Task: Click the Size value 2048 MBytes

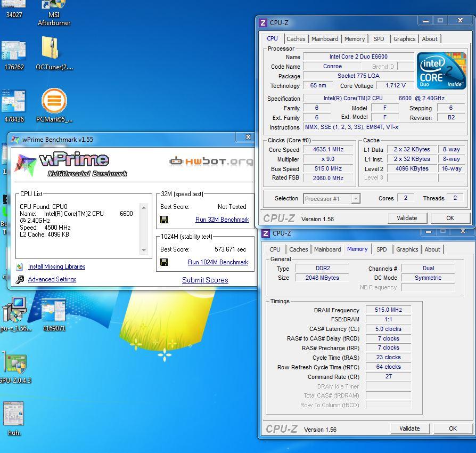Action: click(323, 278)
